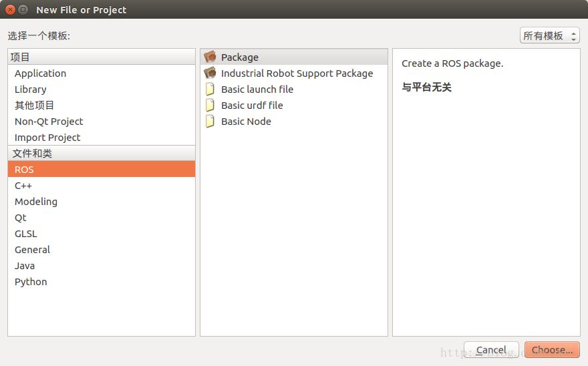Click the 项目 section header
The image size is (588, 366).
[102, 57]
